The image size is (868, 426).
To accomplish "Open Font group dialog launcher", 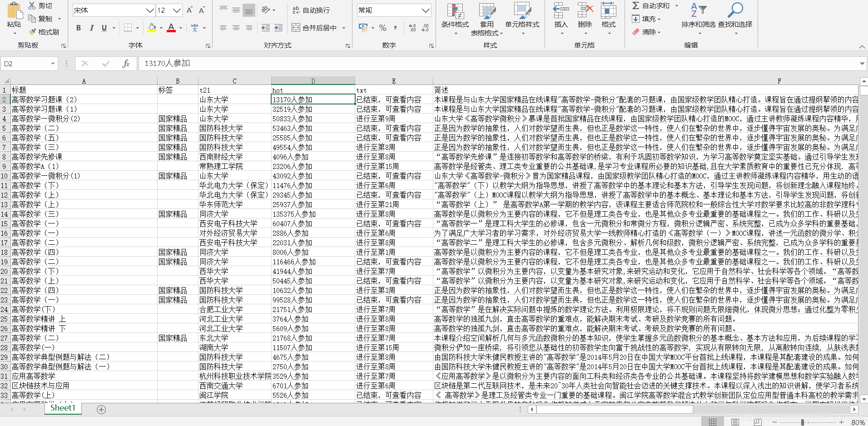I will pos(208,46).
